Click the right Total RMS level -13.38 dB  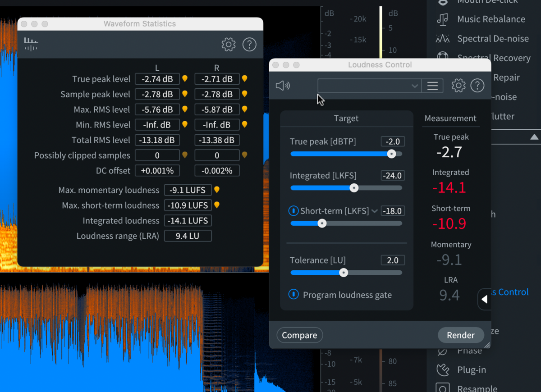[217, 140]
